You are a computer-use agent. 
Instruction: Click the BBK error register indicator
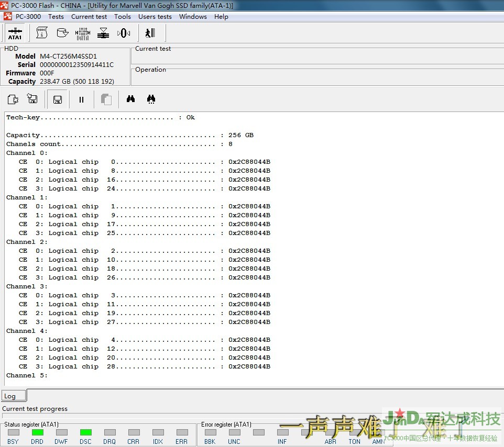210,432
